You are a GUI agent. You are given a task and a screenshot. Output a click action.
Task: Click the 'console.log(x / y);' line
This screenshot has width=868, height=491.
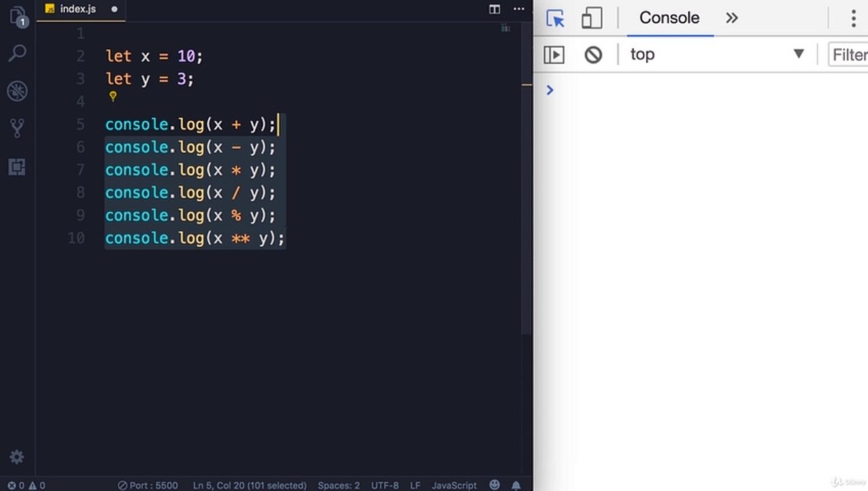190,193
